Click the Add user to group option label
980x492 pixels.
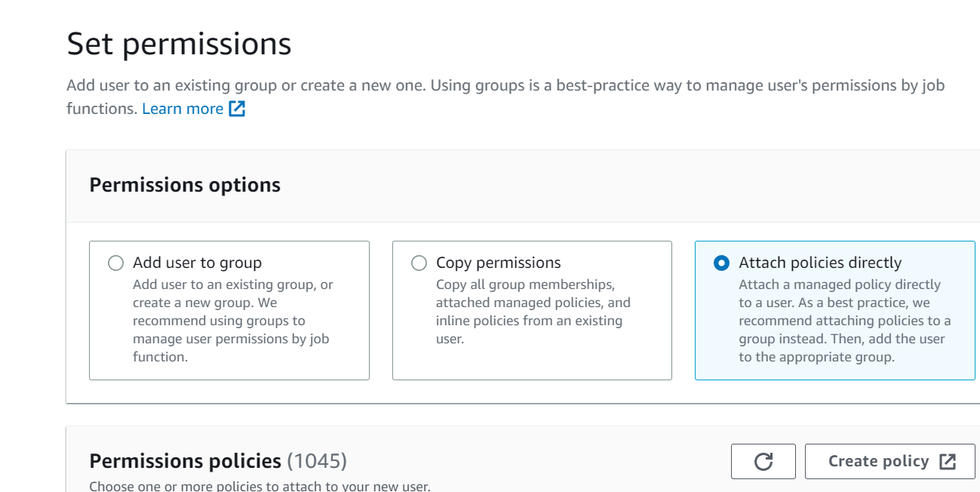coord(198,263)
